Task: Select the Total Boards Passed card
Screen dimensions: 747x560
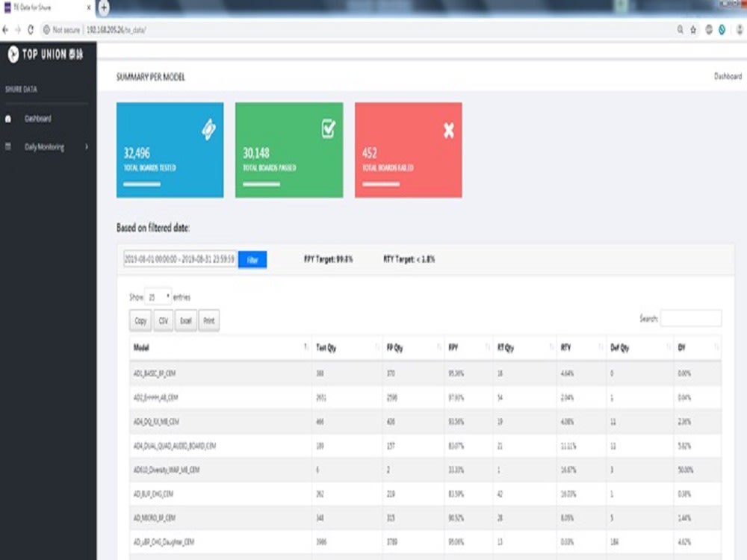Action: pos(289,150)
